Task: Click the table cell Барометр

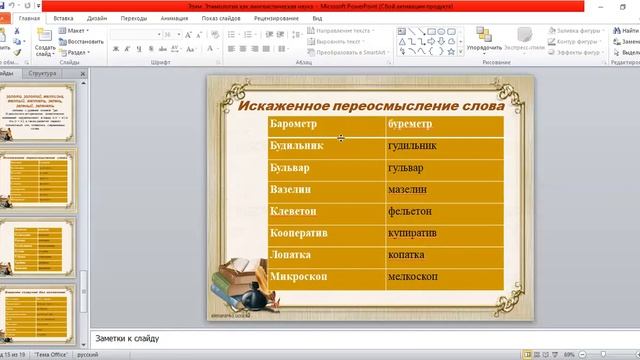Action: click(326, 127)
